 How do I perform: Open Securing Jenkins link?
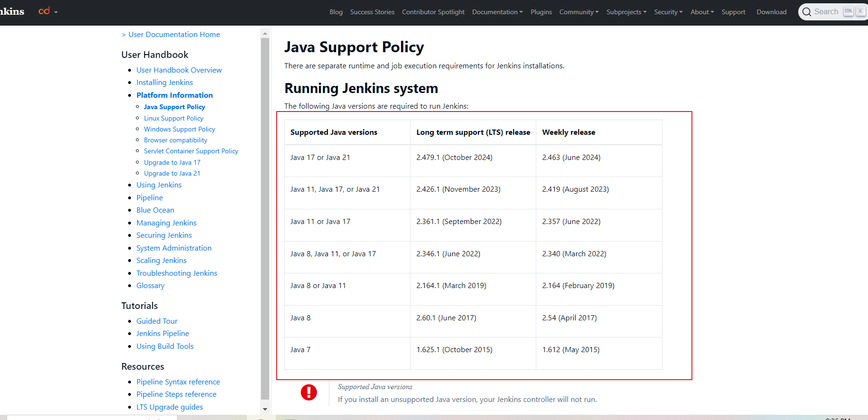coord(164,235)
